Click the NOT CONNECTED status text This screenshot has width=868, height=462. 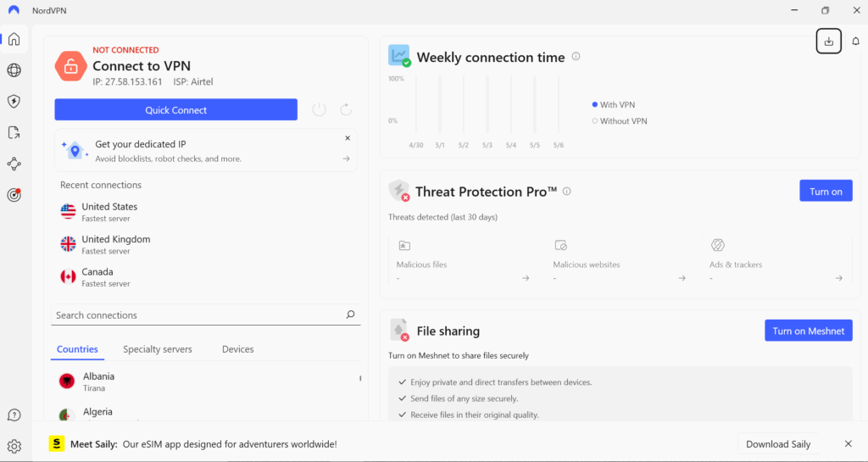tap(125, 50)
